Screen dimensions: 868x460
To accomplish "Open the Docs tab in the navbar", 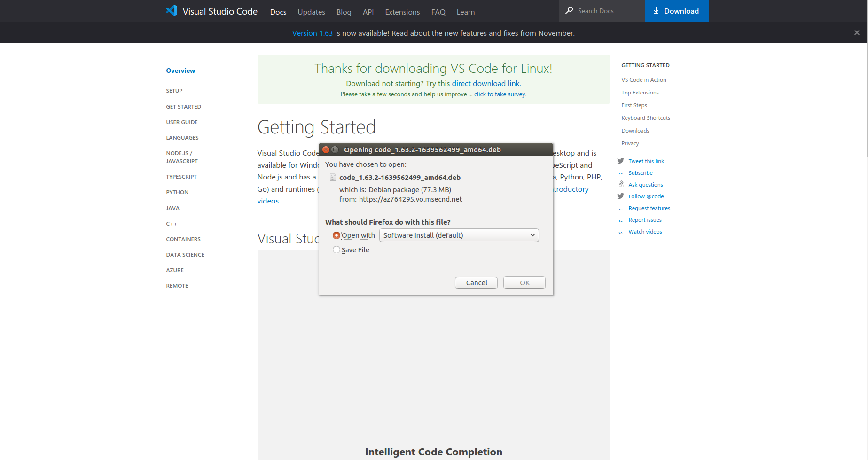I will (278, 12).
